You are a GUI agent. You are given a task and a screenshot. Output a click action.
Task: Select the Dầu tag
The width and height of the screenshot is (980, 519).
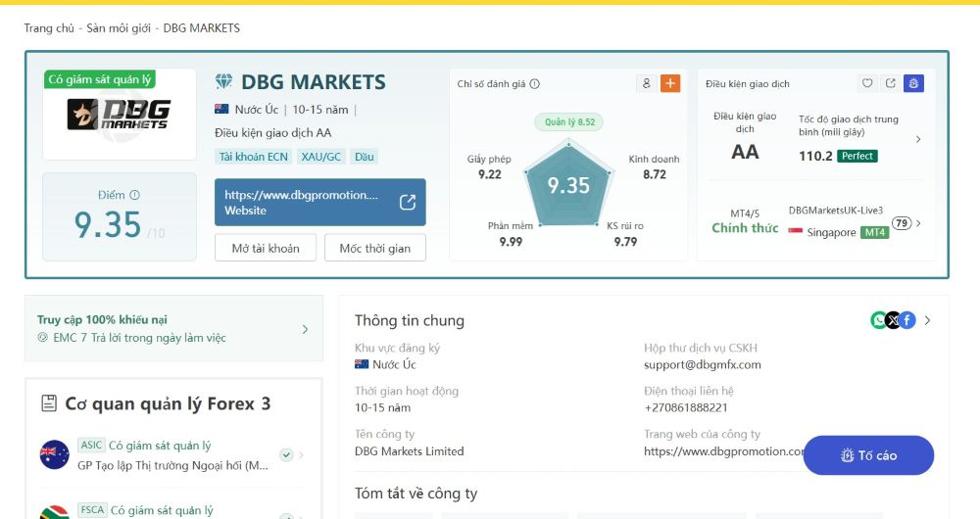(365, 157)
